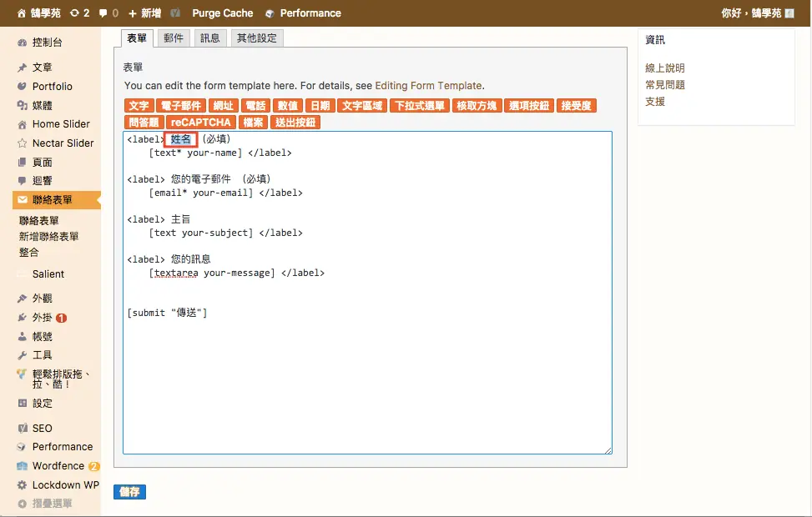The image size is (812, 517).
Task: Open the 聯絡表單 submenu link
Action: click(39, 220)
